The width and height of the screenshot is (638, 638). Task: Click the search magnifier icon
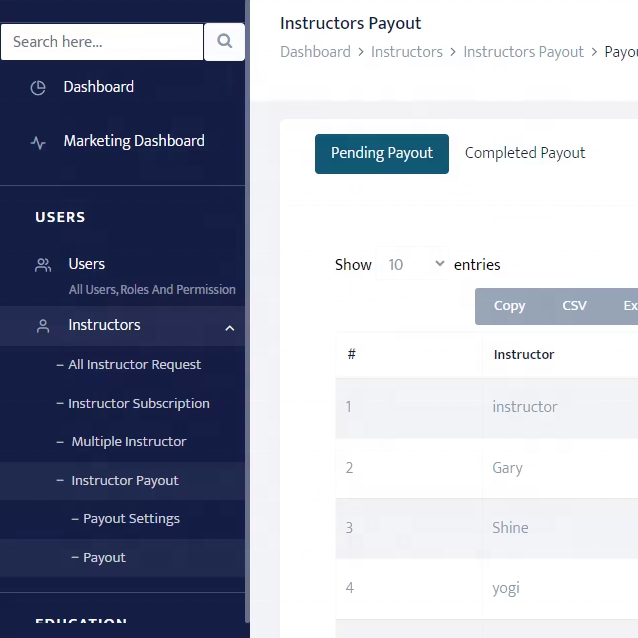coord(224,42)
